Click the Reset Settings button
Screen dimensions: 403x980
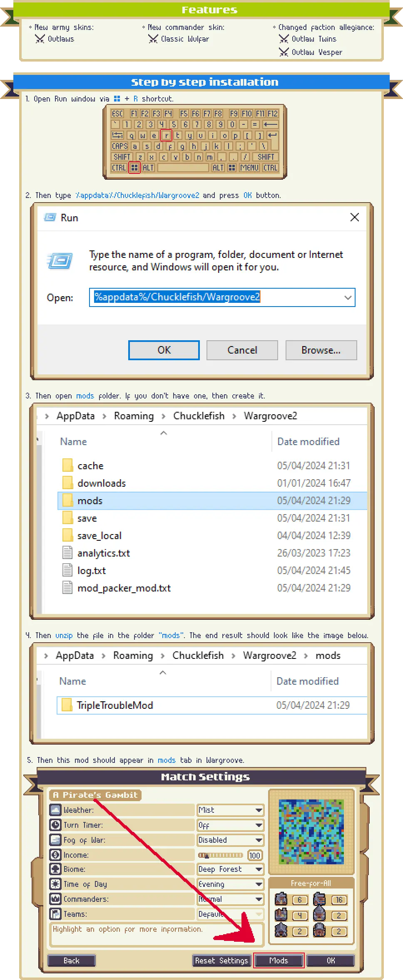(x=221, y=960)
